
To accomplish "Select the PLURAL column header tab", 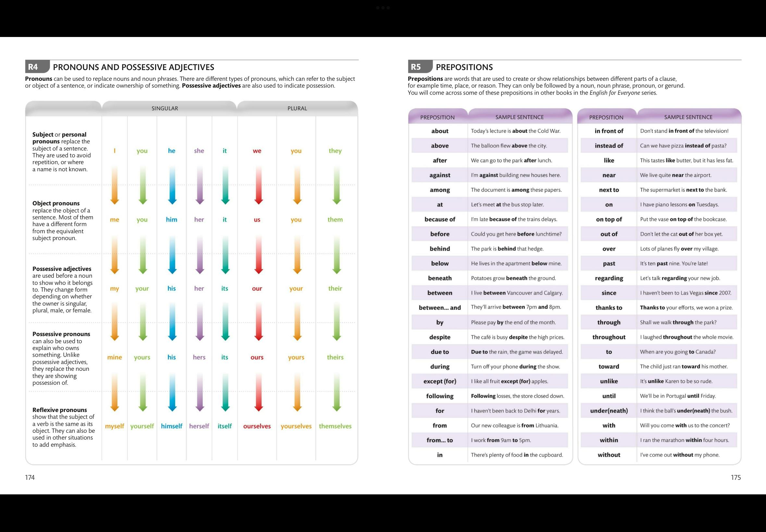I will tap(297, 108).
